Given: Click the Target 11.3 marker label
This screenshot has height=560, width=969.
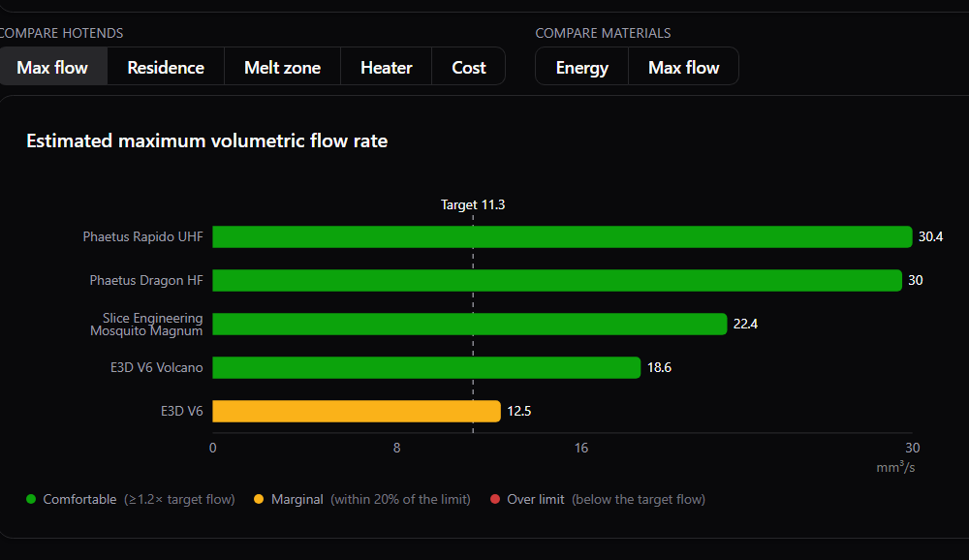Looking at the screenshot, I should click(473, 204).
